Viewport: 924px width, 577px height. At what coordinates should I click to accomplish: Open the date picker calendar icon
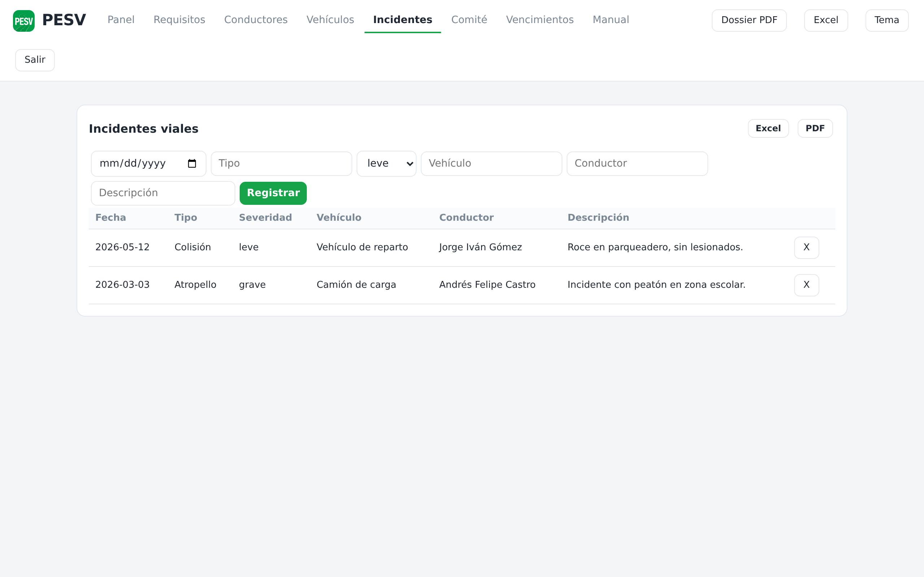[192, 163]
